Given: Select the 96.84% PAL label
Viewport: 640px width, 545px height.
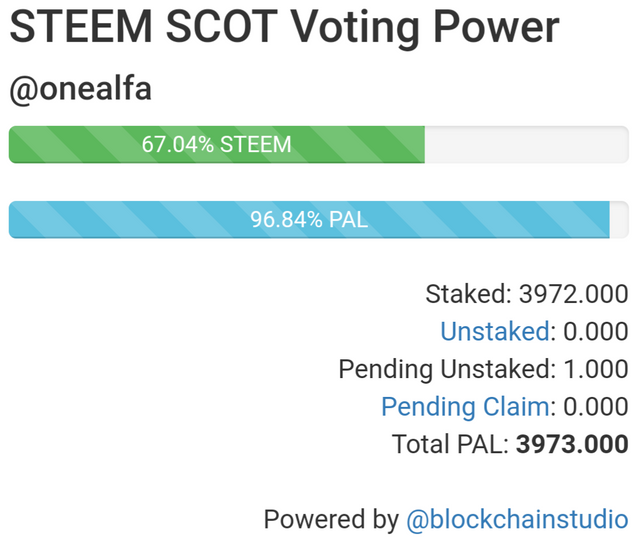Looking at the screenshot, I should pyautogui.click(x=309, y=220).
